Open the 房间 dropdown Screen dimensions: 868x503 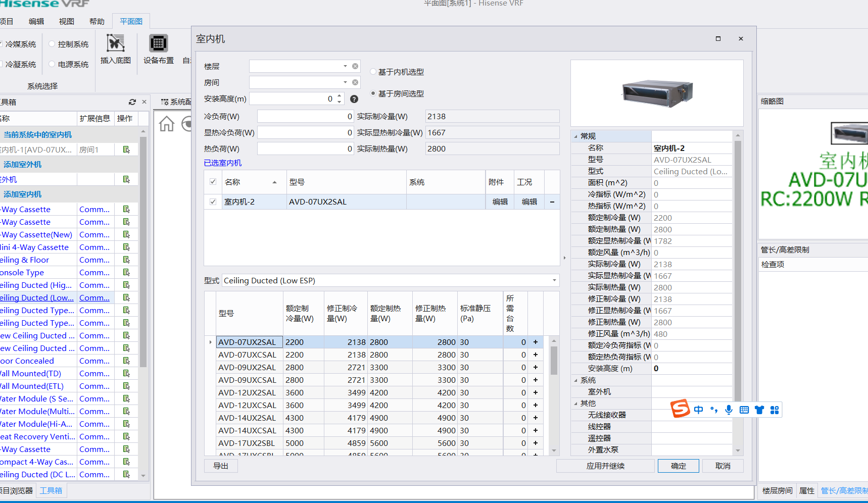tap(345, 82)
